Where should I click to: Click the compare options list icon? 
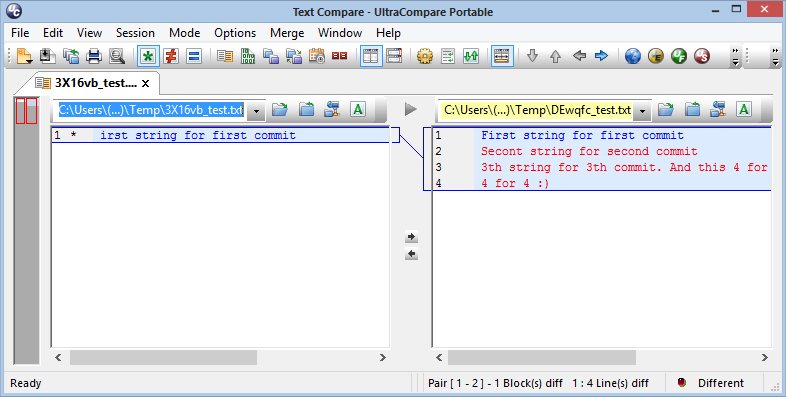click(x=448, y=56)
